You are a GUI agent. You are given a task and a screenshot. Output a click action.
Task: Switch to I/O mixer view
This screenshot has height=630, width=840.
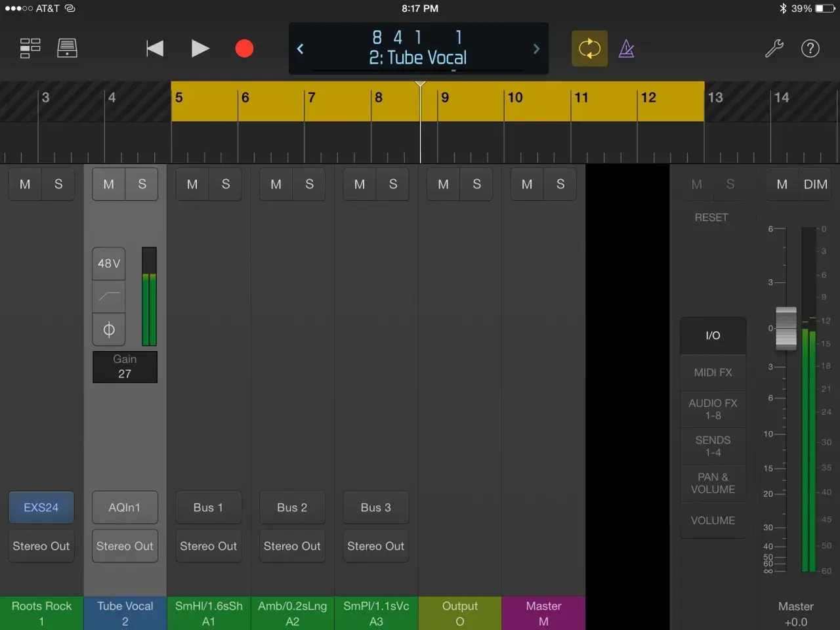click(x=713, y=335)
